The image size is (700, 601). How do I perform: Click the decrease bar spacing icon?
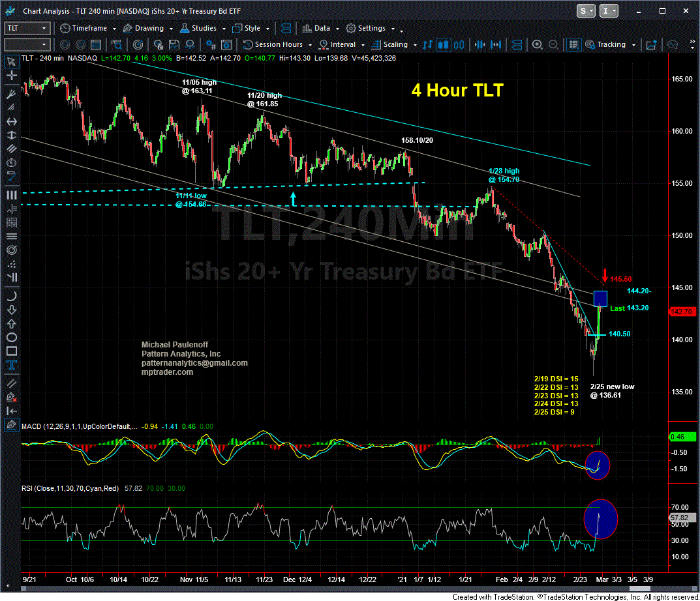(x=480, y=44)
